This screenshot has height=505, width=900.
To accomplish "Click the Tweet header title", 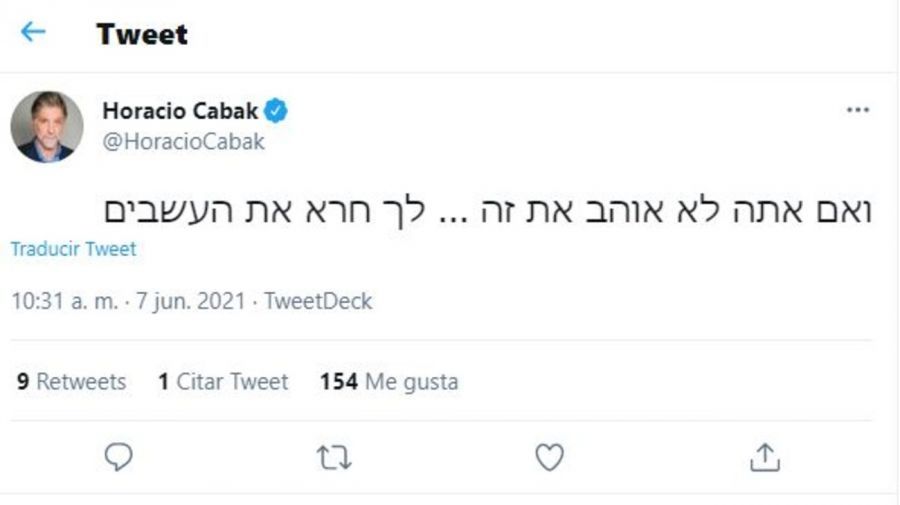I will click(x=142, y=34).
